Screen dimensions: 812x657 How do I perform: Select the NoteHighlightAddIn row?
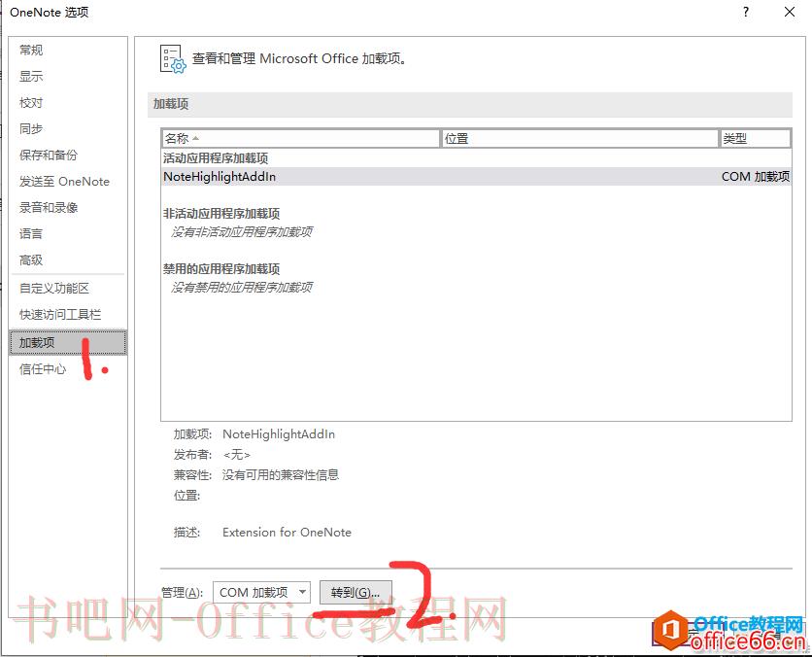pyautogui.click(x=477, y=177)
